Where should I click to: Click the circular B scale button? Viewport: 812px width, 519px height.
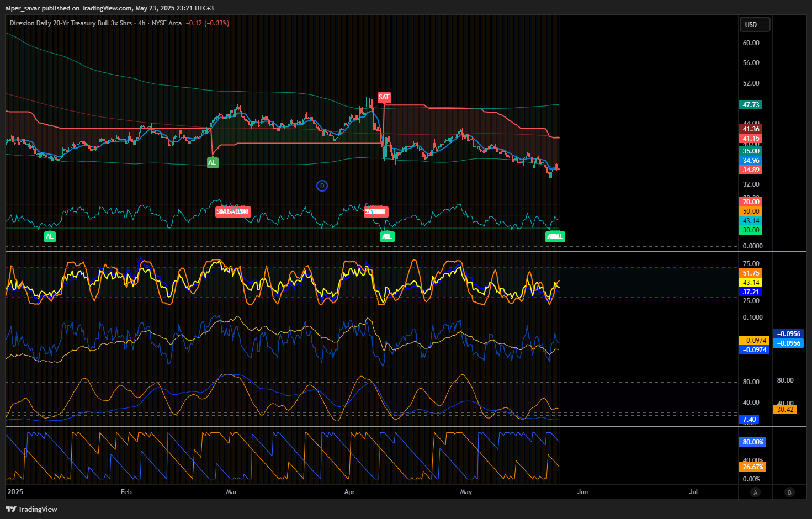pyautogui.click(x=789, y=492)
